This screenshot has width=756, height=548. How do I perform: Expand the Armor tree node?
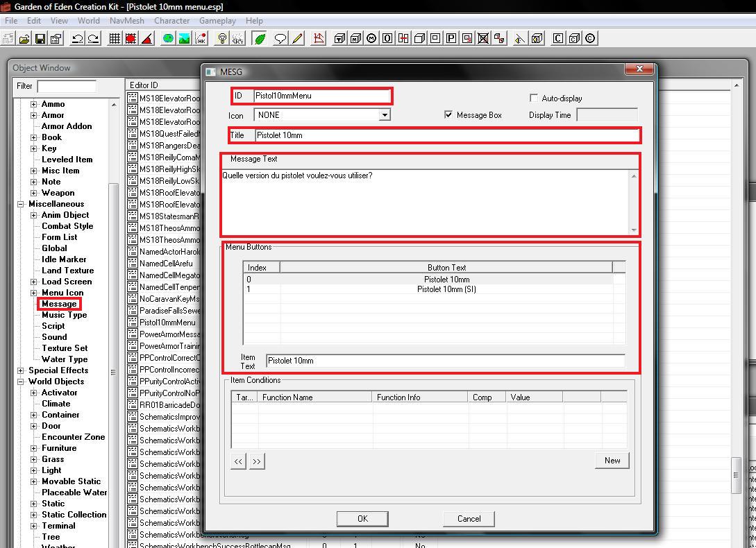pos(34,115)
